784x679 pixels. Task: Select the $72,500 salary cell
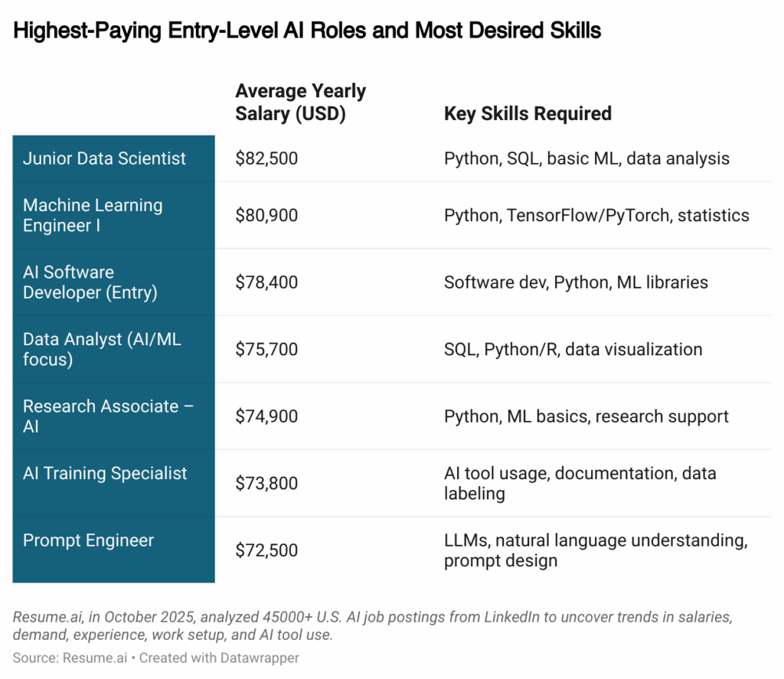click(x=266, y=550)
